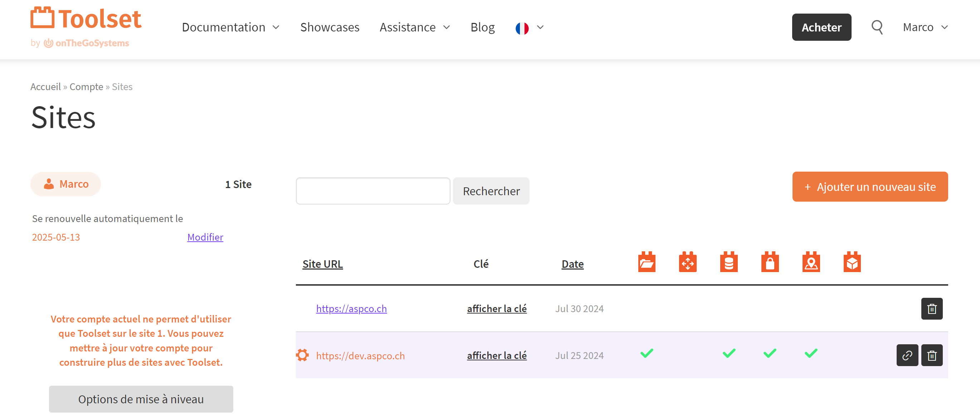980x414 pixels.
Task: Focus the site search text field
Action: point(373,191)
